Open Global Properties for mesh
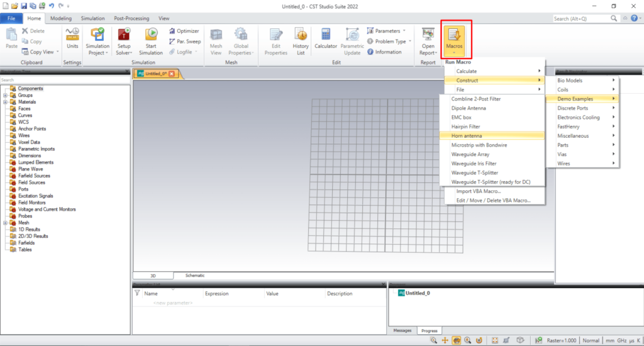Screen dimensions: 644x346 pos(241,41)
